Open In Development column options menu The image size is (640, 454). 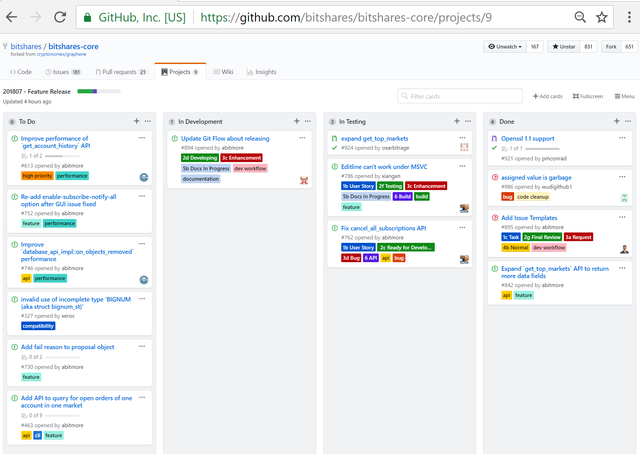[x=308, y=121]
